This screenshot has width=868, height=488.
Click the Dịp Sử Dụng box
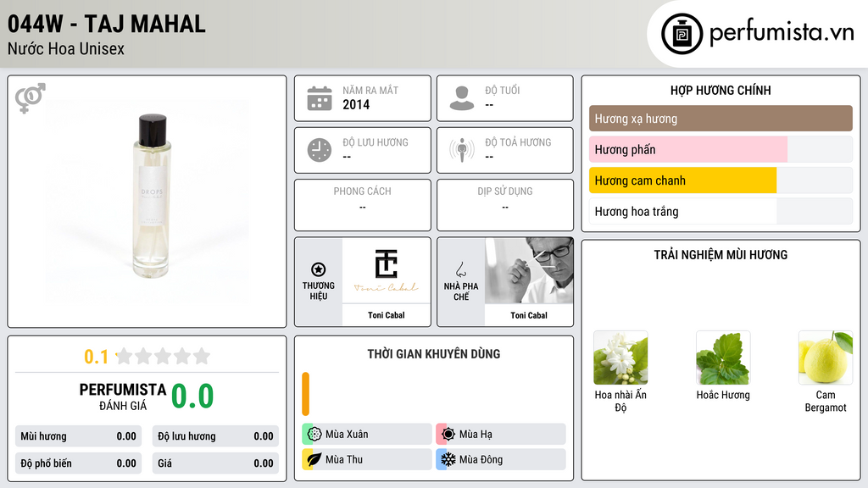[x=505, y=205]
